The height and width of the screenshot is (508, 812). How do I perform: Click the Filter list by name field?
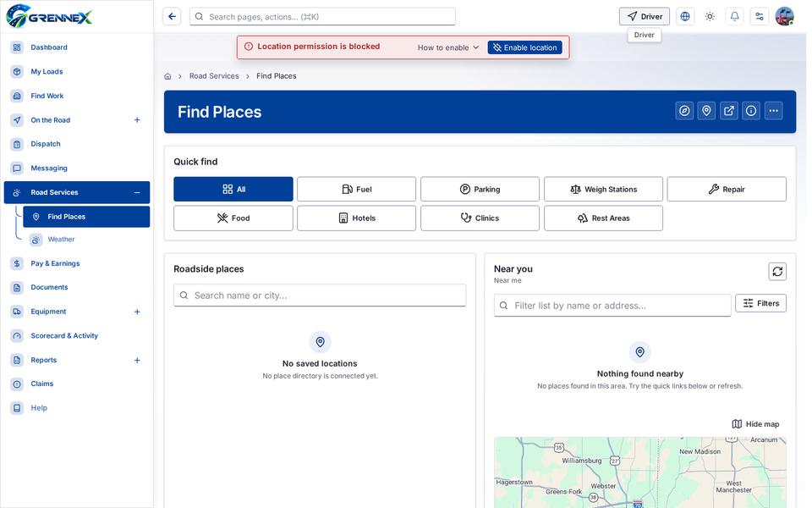[612, 306]
